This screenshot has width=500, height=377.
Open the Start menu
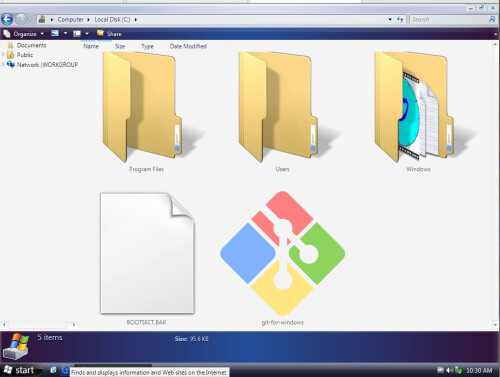click(x=20, y=370)
